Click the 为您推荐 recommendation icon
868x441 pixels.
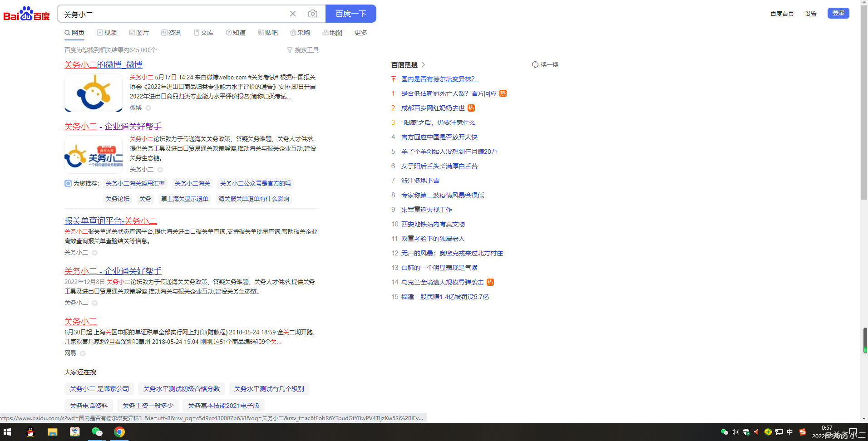[68, 183]
